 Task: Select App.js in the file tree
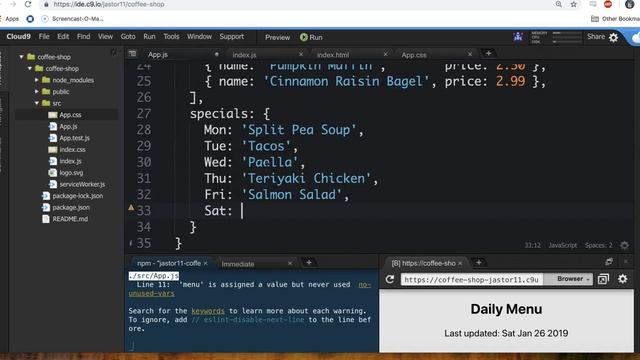click(x=68, y=127)
